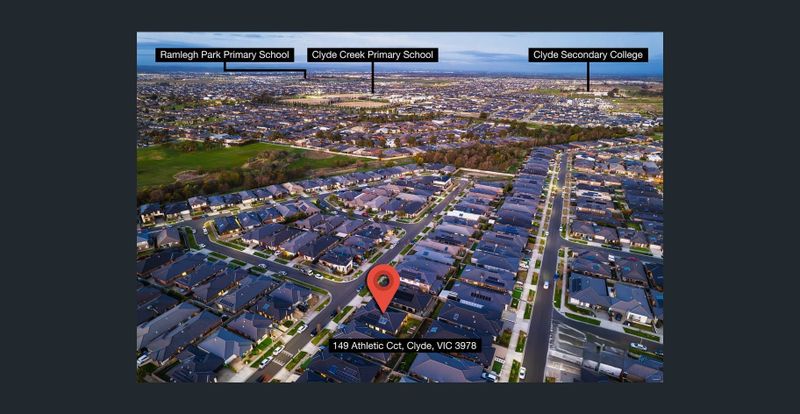
Task: Click the bracket line beneath Ramlegh Park label
Action: 264,71
